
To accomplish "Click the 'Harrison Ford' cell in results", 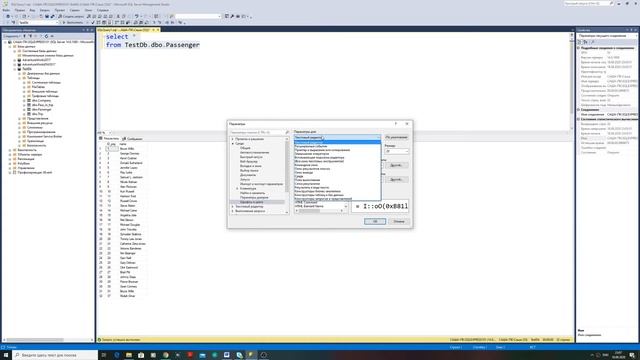I will point(128,196).
